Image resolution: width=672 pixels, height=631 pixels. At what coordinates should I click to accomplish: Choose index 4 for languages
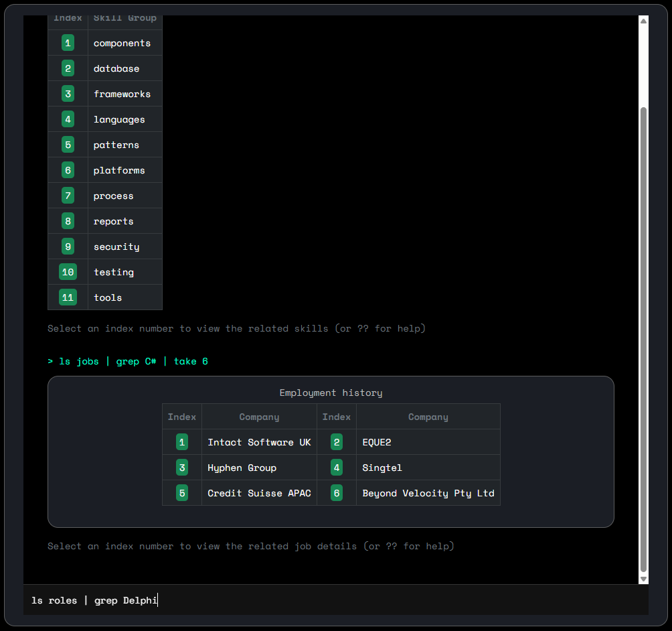click(68, 119)
